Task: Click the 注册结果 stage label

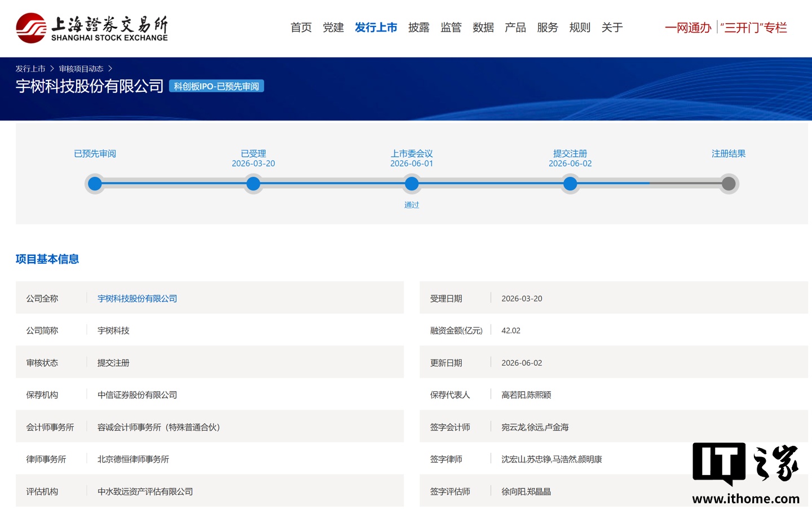Action: point(729,154)
